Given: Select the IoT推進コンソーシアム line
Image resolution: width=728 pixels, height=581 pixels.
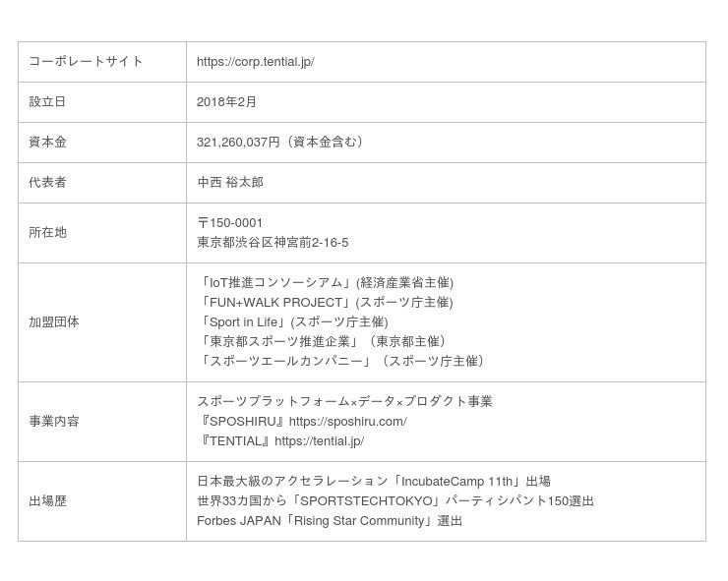Looking at the screenshot, I should (x=325, y=283).
